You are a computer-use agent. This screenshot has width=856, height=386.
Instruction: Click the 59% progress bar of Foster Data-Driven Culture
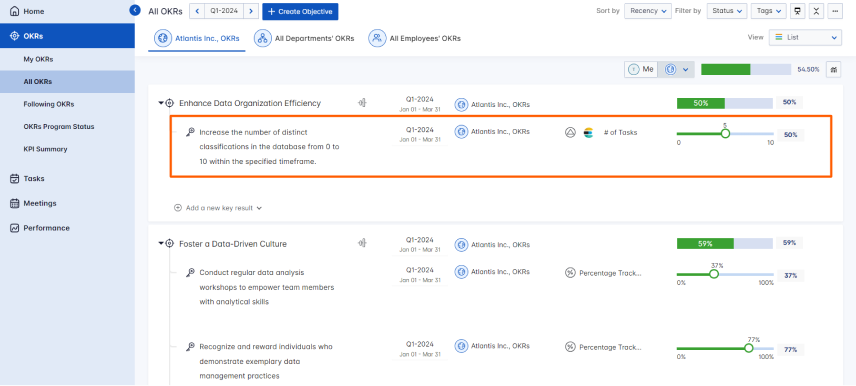click(x=724, y=244)
